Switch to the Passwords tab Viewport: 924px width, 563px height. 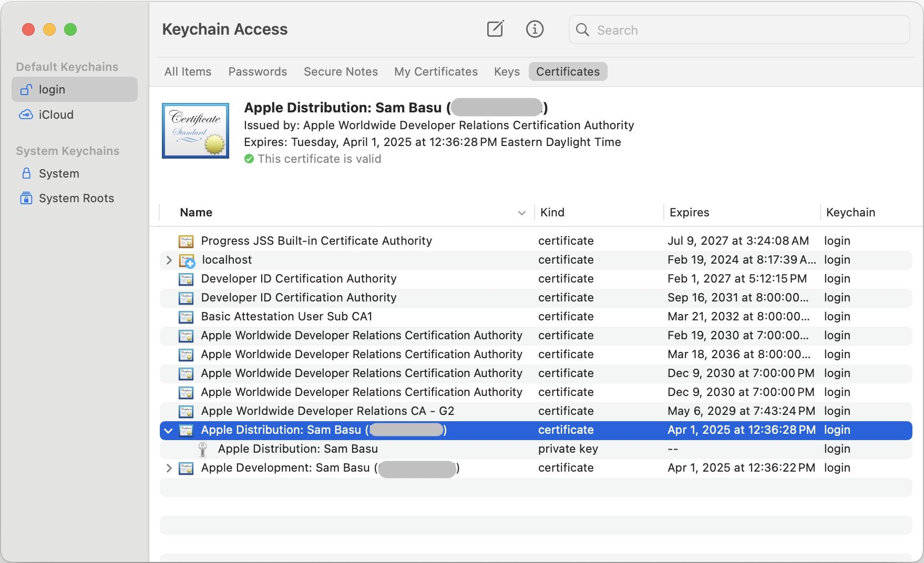[258, 71]
